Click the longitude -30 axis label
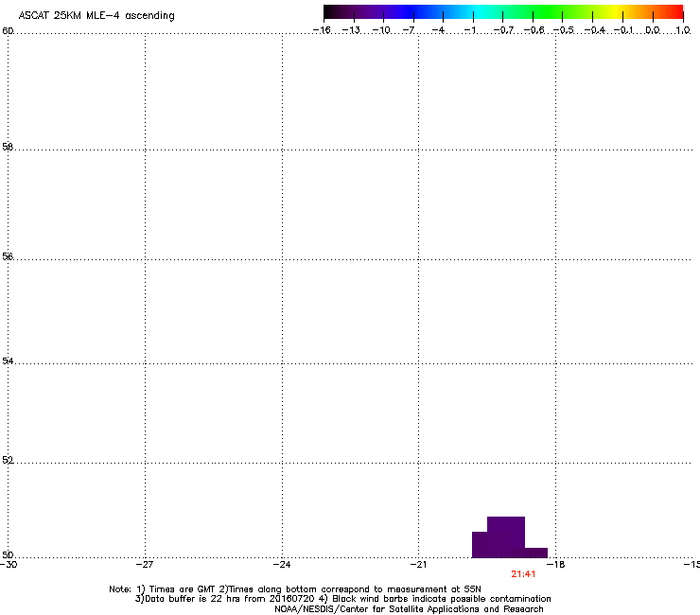The image size is (700, 615). click(9, 565)
